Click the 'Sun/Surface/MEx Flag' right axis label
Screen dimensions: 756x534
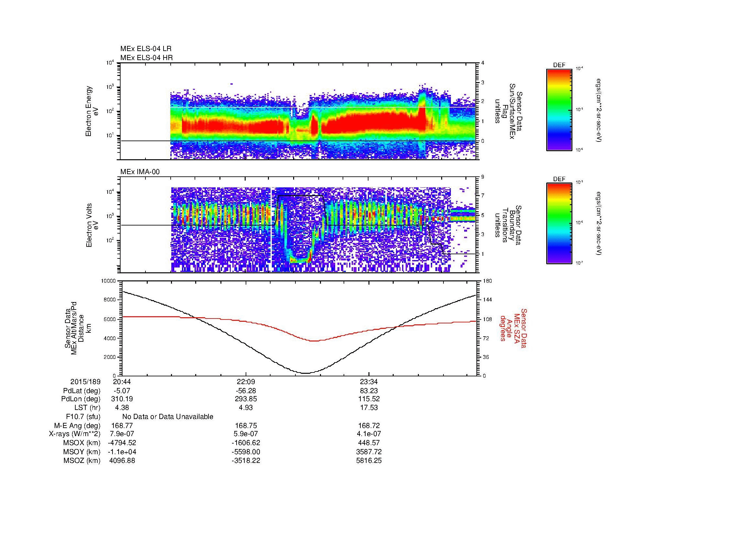[x=508, y=111]
